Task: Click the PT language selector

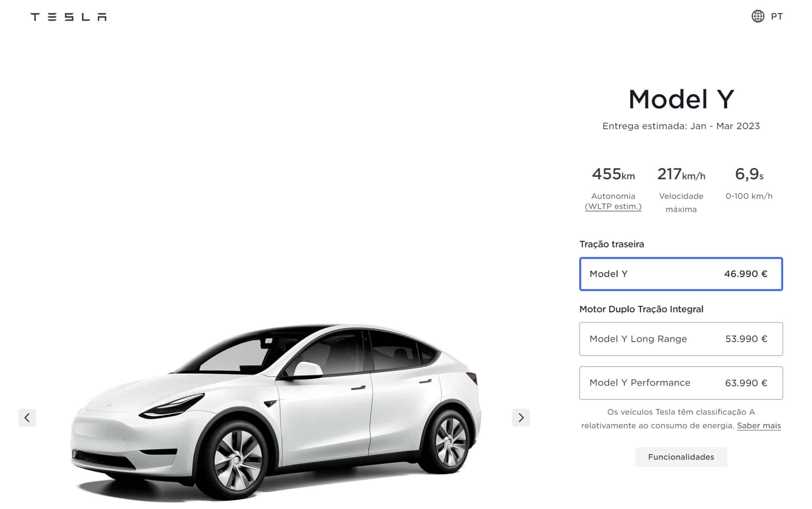Action: pos(776,16)
